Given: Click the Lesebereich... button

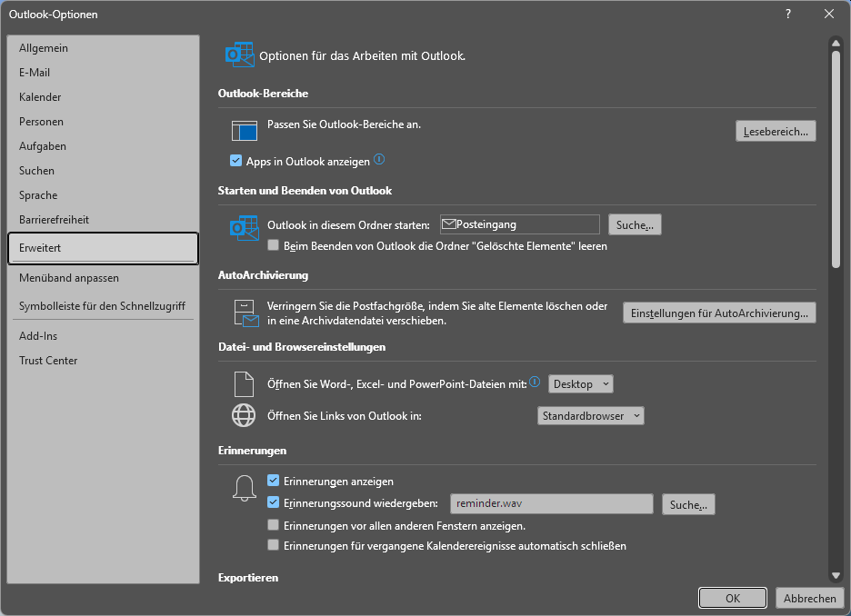Looking at the screenshot, I should click(x=776, y=131).
